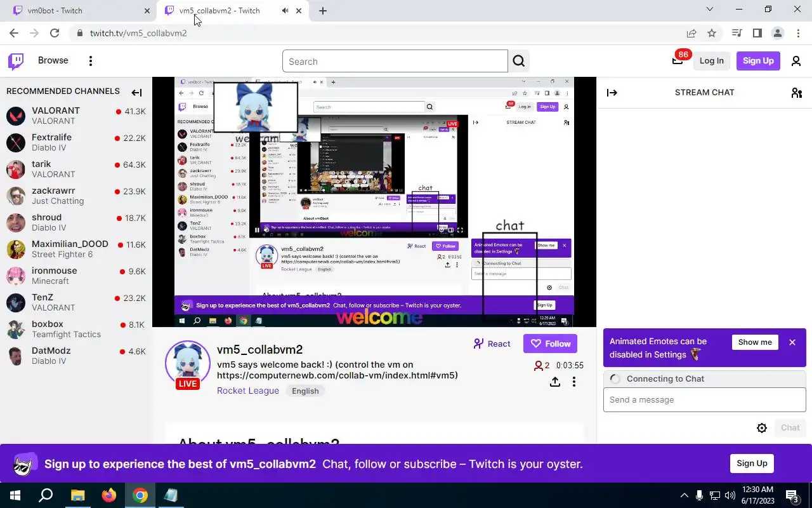The width and height of the screenshot is (812, 508).
Task: Open Chrome tab search dropdown
Action: click(x=710, y=9)
